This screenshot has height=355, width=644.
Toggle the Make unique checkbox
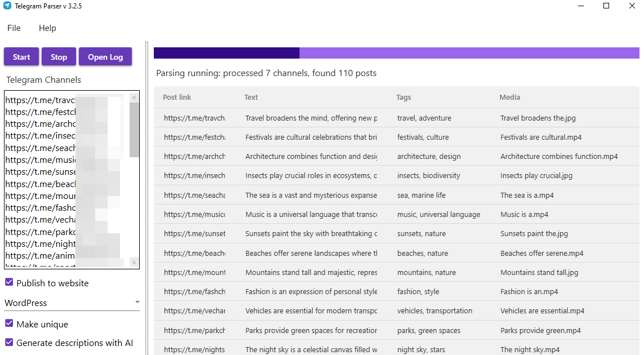pos(9,323)
